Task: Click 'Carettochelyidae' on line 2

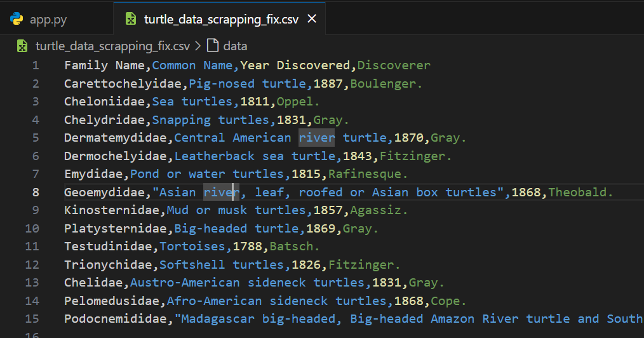Action: pos(123,84)
